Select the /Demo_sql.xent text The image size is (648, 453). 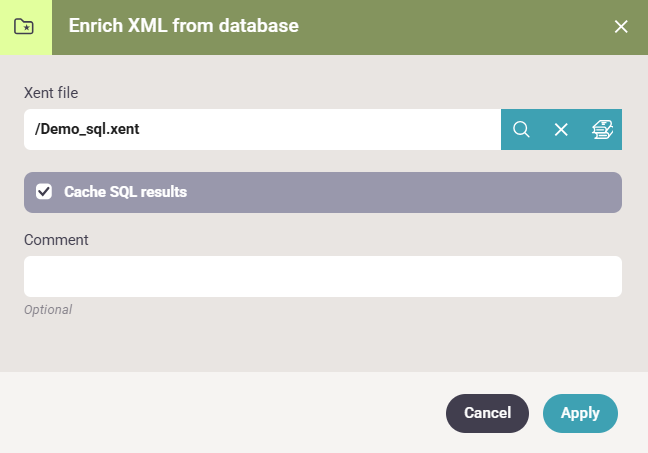[87, 129]
